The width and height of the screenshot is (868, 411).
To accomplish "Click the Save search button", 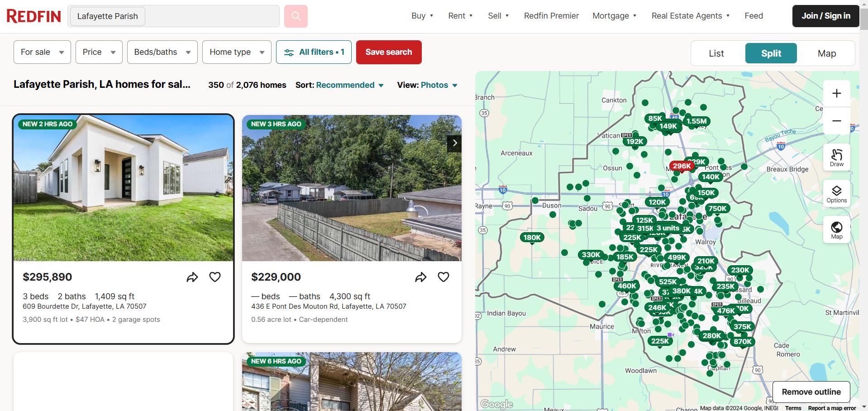I will pyautogui.click(x=389, y=52).
